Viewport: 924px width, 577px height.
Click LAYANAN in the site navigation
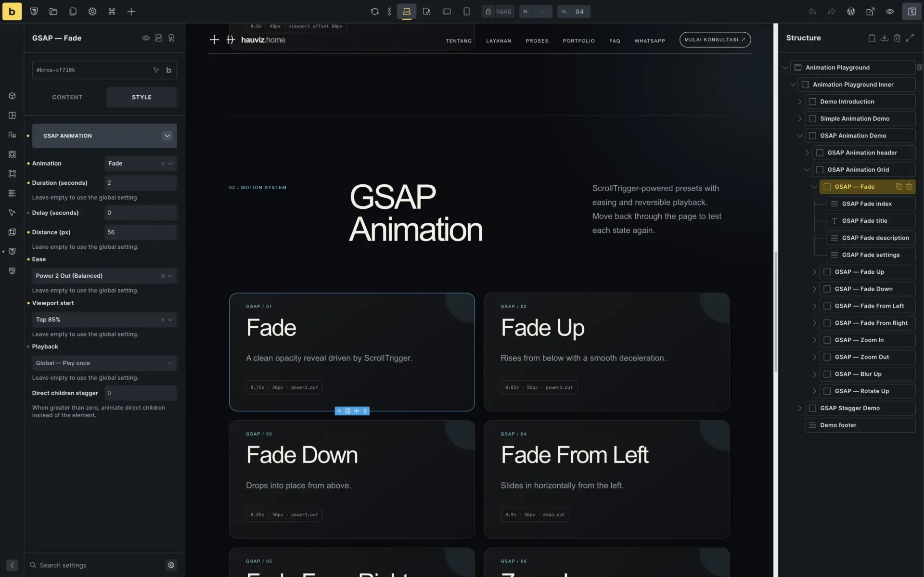click(x=499, y=41)
